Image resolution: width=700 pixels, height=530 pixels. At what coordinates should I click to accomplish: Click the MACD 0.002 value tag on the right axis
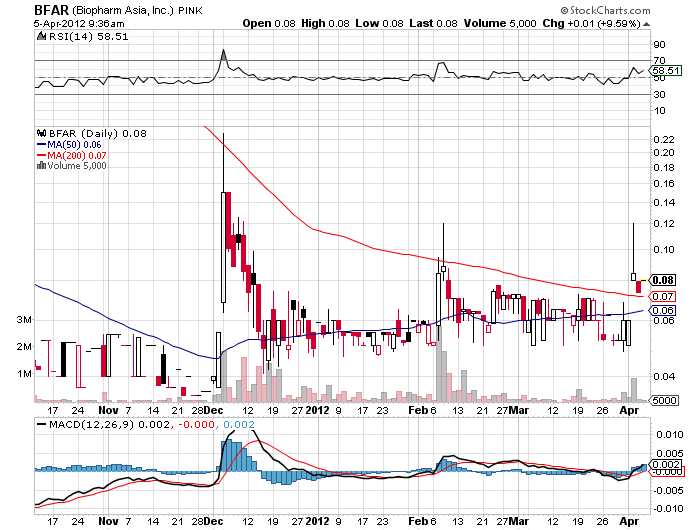[x=665, y=464]
